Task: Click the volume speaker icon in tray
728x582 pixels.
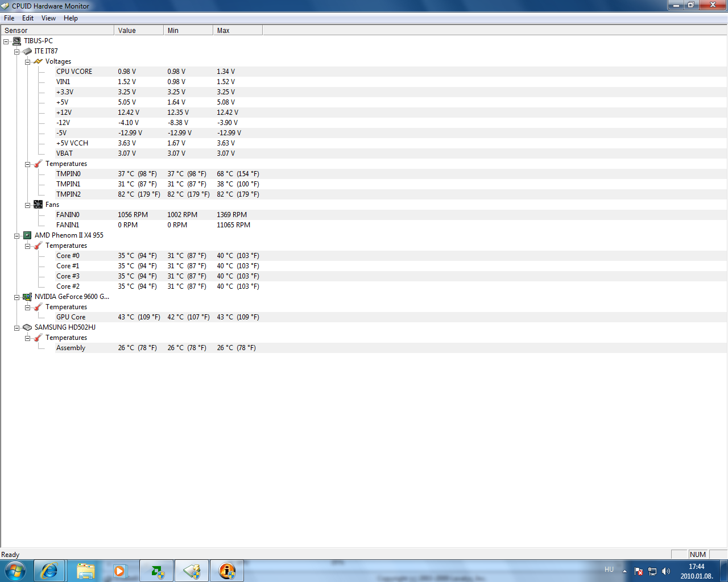Action: [x=666, y=571]
